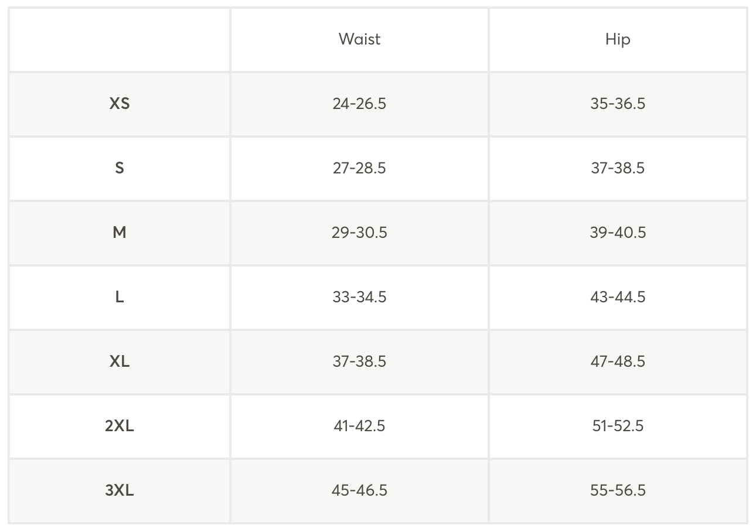Click waist value 41-42.5
This screenshot has width=756, height=532.
click(359, 426)
